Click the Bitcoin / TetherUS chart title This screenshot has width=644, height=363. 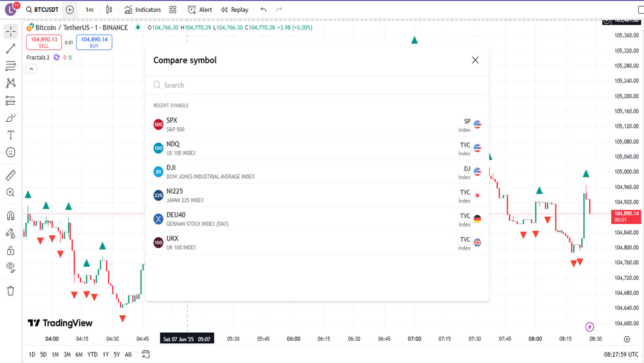point(81,28)
